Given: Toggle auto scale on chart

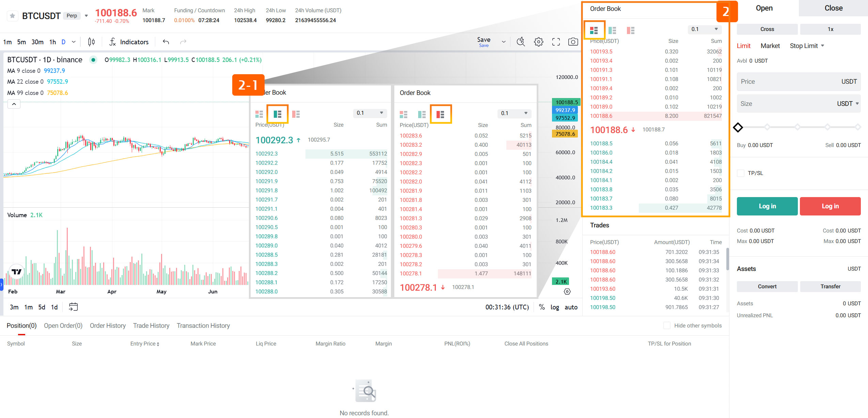Looking at the screenshot, I should tap(571, 307).
